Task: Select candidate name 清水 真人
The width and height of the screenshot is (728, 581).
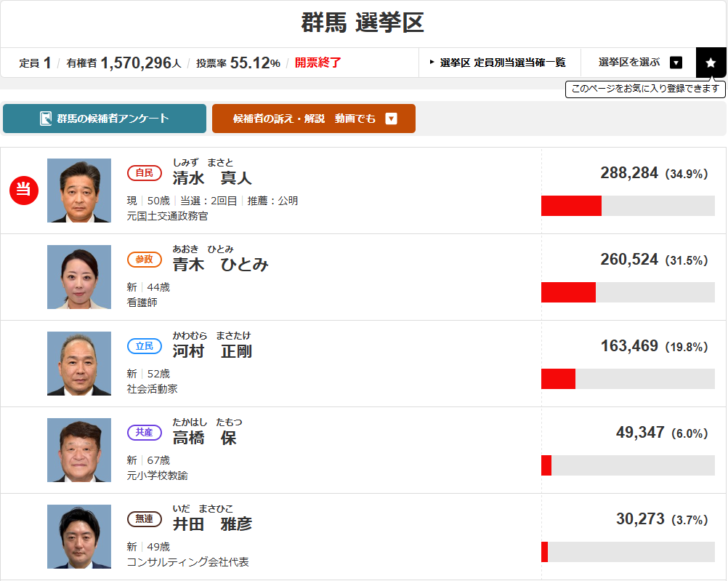Action: (212, 177)
